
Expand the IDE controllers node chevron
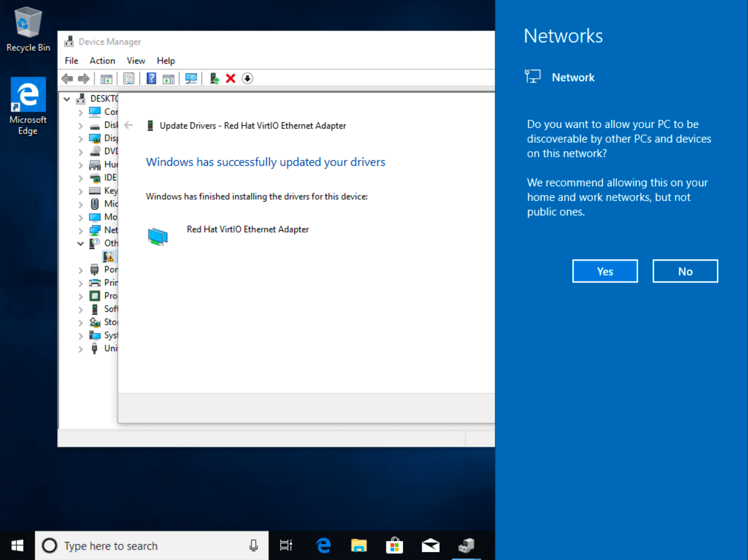(80, 178)
